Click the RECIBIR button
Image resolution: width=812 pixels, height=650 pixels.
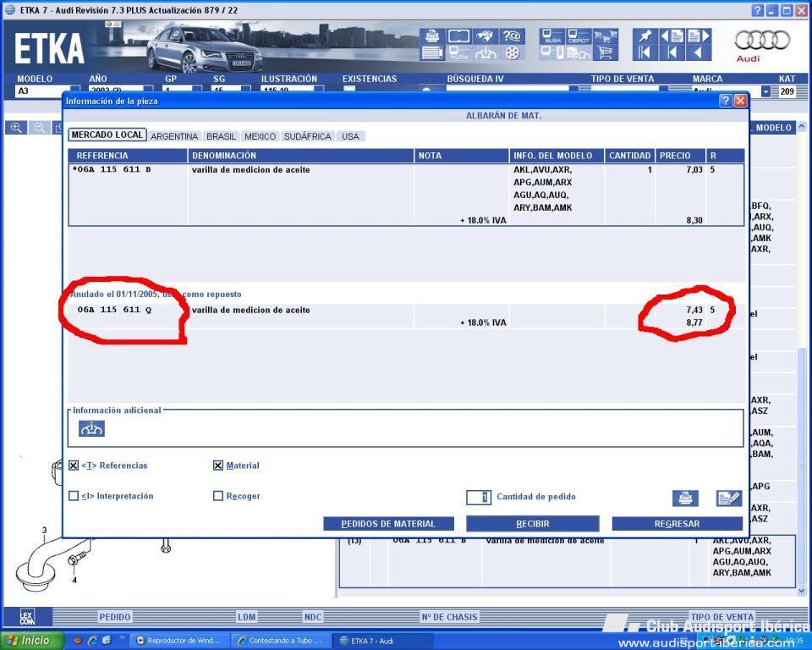(533, 524)
